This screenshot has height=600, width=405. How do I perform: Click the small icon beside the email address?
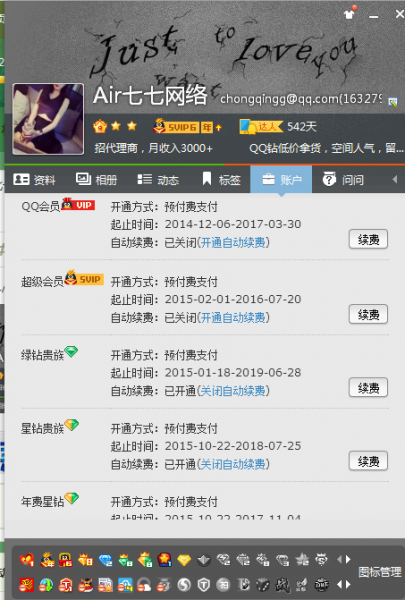[x=393, y=101]
